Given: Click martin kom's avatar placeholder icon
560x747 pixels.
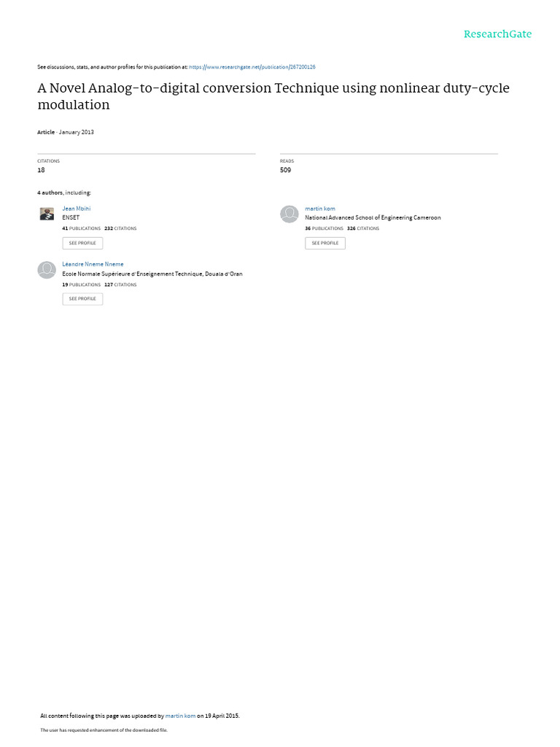Looking at the screenshot, I should [289, 214].
